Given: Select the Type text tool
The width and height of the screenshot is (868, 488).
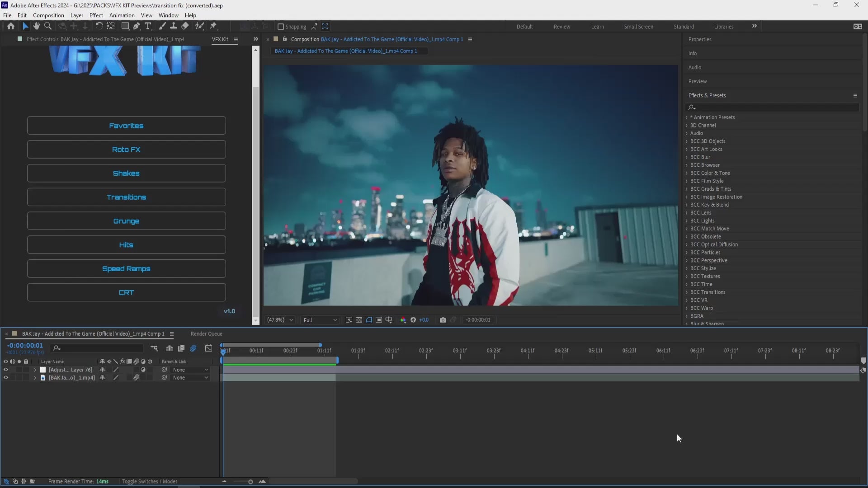Looking at the screenshot, I should point(148,26).
